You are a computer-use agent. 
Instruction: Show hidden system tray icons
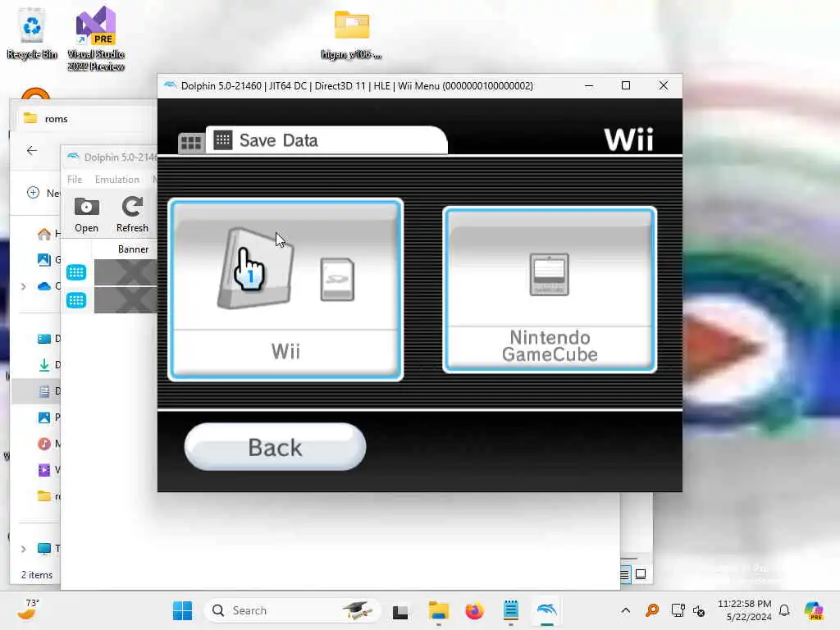pos(625,610)
